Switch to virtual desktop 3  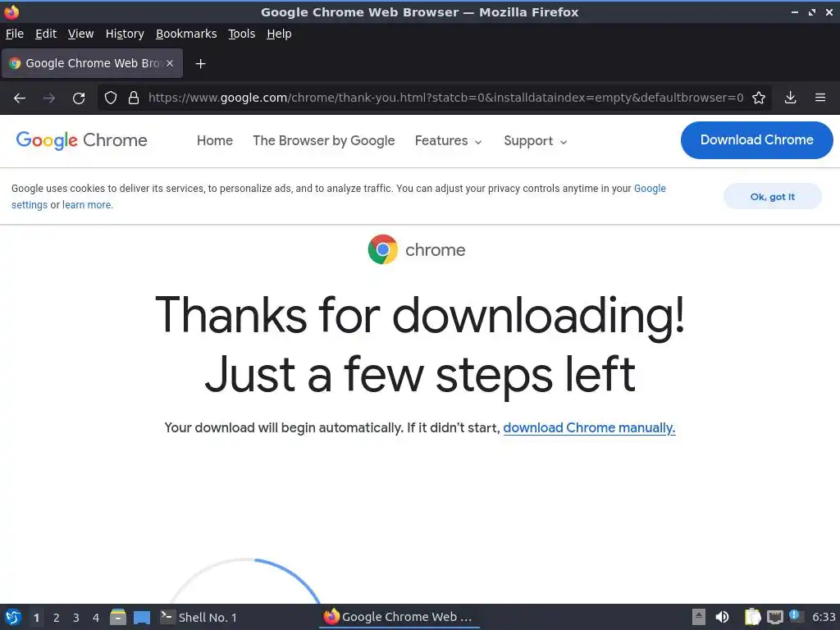(76, 618)
